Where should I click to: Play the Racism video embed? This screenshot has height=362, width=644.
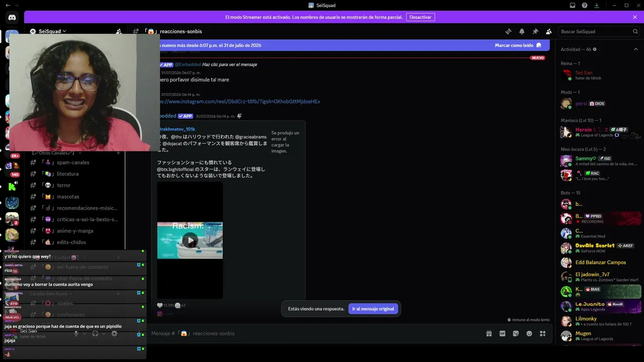coord(190,240)
